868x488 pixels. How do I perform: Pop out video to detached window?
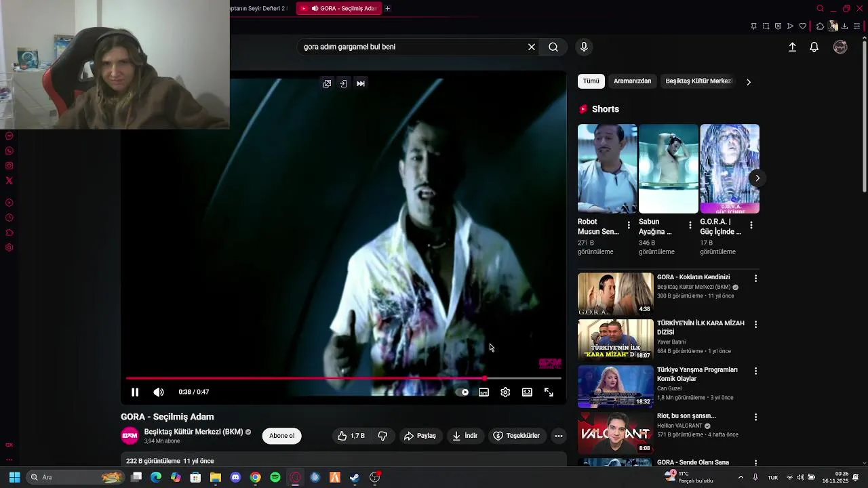pyautogui.click(x=327, y=83)
